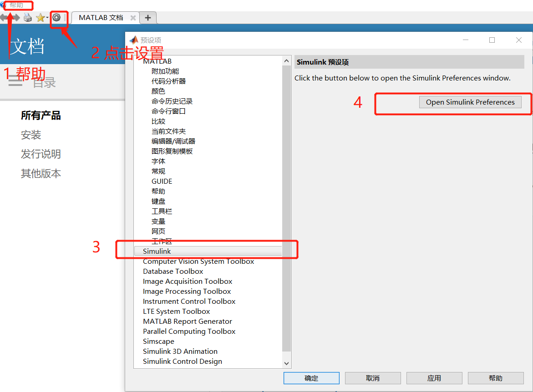Select 颜色 preferences entry
The height and width of the screenshot is (392, 533).
tap(158, 91)
